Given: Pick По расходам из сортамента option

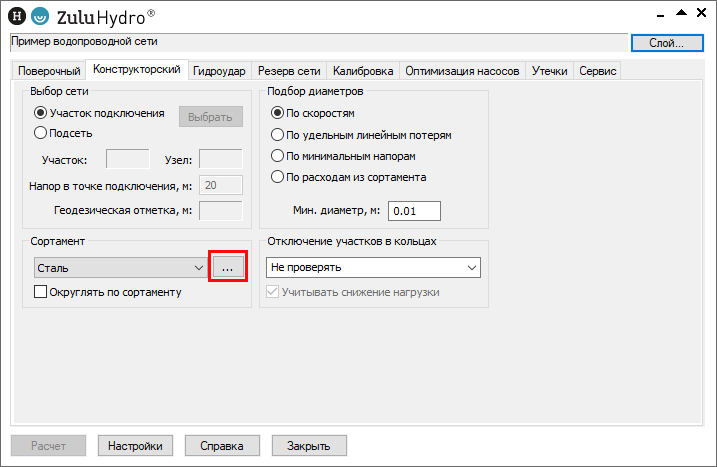Looking at the screenshot, I should (x=278, y=177).
